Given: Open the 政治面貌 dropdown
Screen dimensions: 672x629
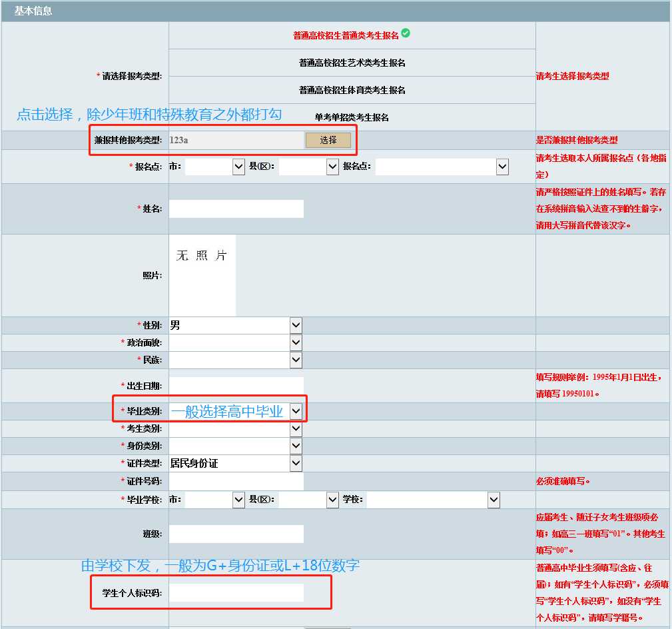Looking at the screenshot, I should point(296,342).
